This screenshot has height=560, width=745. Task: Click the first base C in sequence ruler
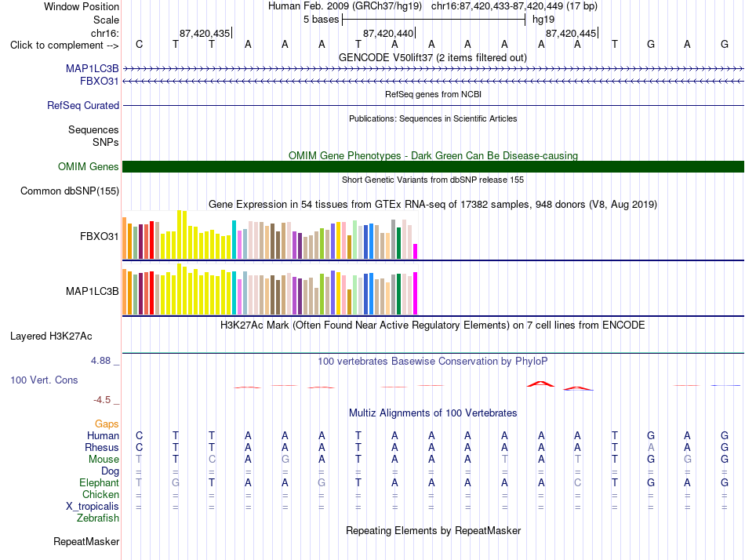(140, 45)
